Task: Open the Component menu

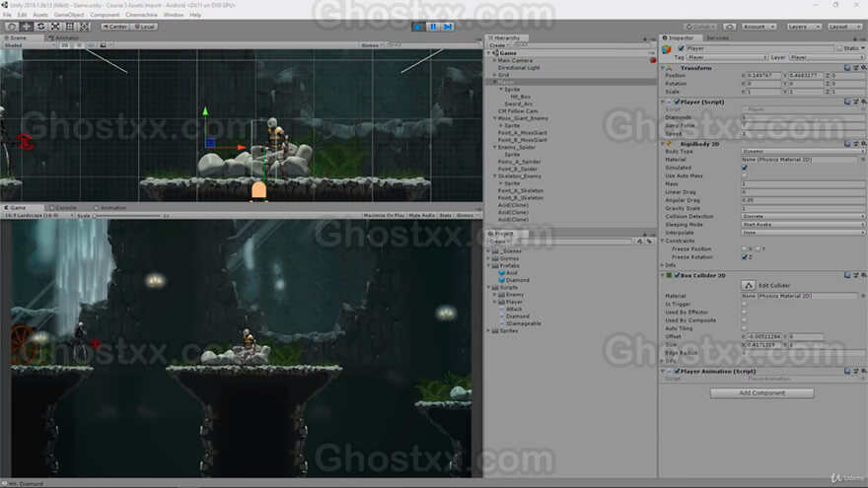Action: [x=105, y=15]
